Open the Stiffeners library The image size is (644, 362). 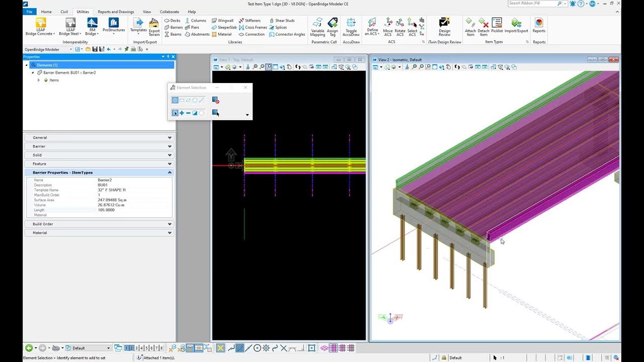[250, 21]
